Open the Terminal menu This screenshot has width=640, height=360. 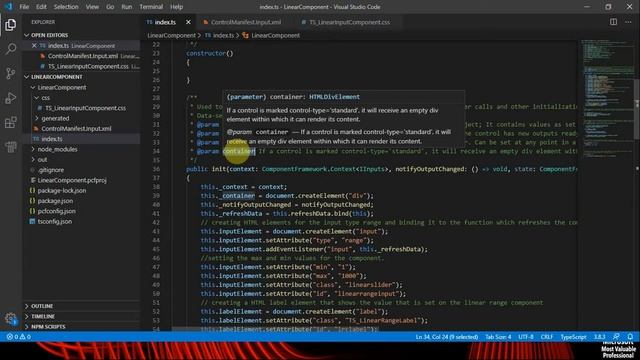[x=151, y=7]
